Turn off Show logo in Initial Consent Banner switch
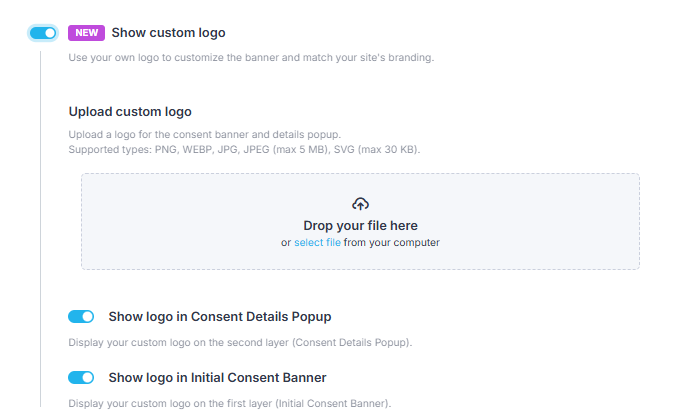675x418 pixels. [x=81, y=378]
